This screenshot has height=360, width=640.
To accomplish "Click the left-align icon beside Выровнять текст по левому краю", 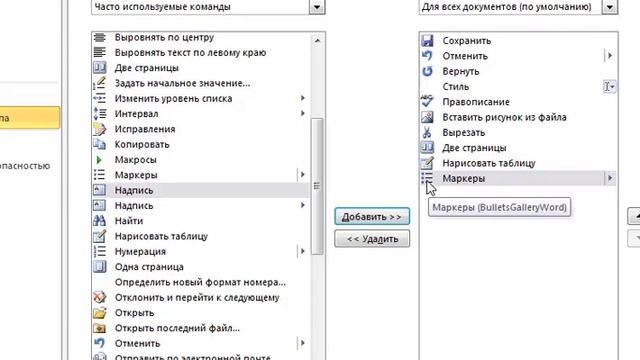I will (x=99, y=52).
